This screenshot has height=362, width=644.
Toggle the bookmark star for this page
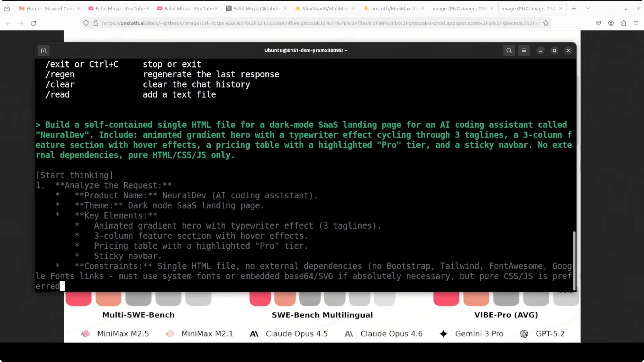(546, 23)
